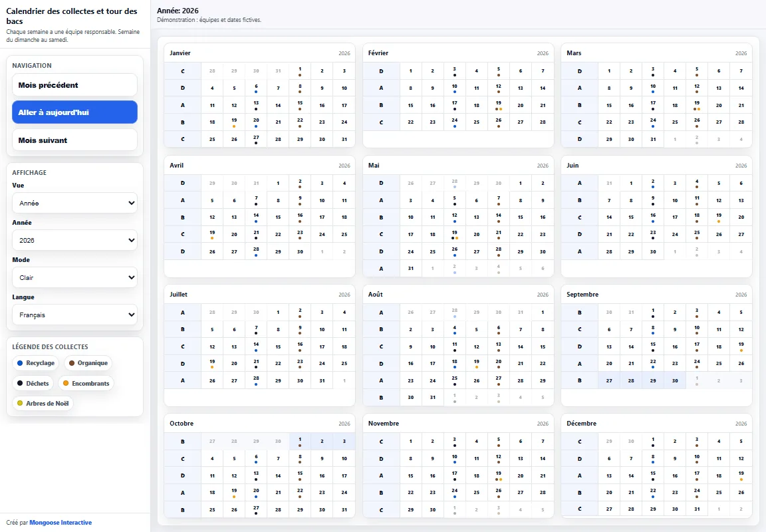Image resolution: width=766 pixels, height=532 pixels.
Task: Select September 19 with the orange dot
Action: coord(741,347)
